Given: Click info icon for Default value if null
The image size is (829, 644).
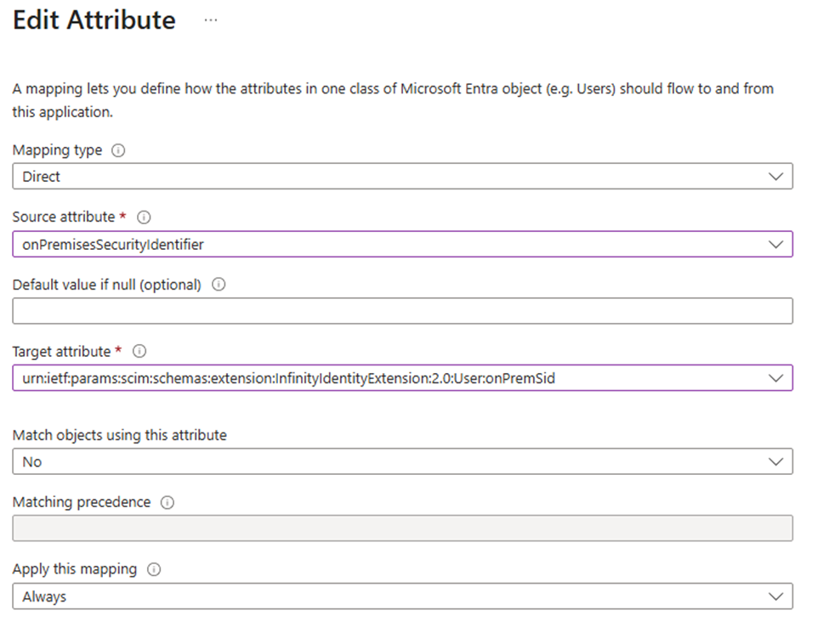Looking at the screenshot, I should point(218,285).
